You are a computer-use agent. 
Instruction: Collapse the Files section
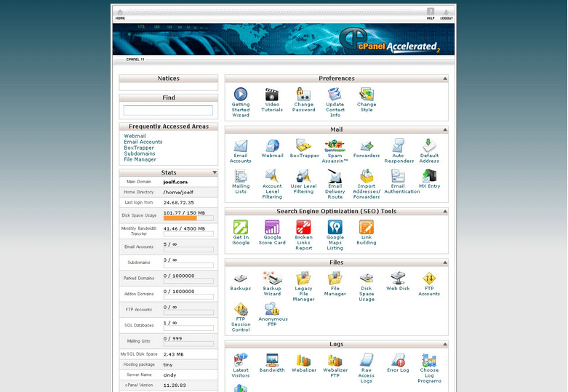click(445, 263)
